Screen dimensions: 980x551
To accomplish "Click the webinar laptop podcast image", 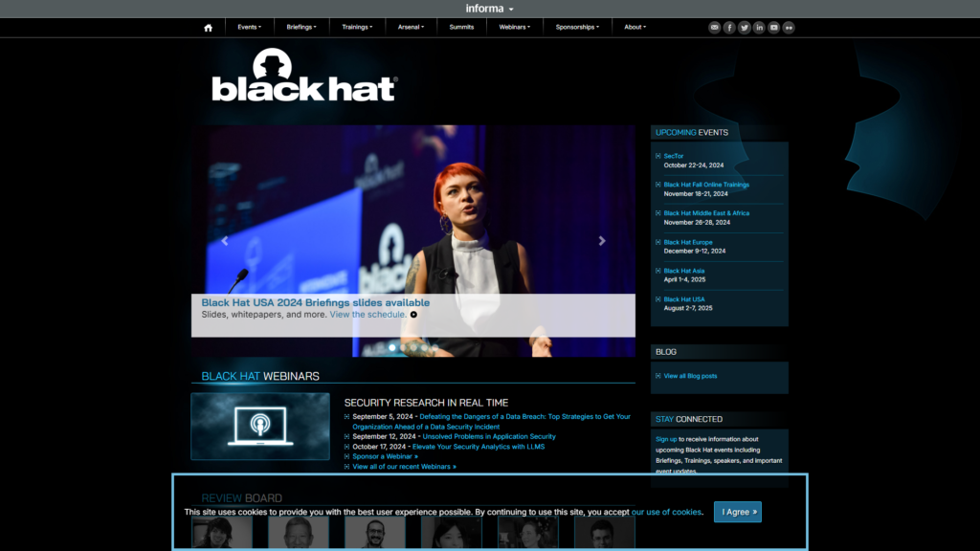I will pos(260,426).
